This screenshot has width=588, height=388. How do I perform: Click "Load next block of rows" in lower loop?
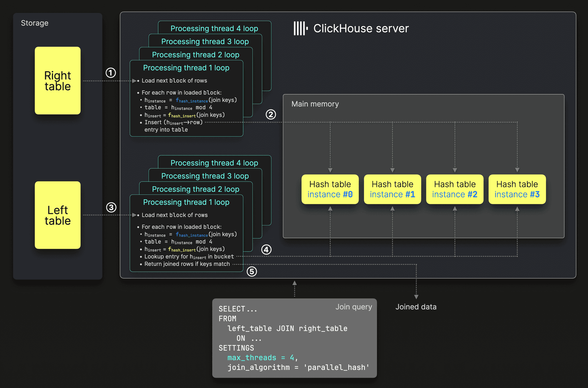click(x=175, y=215)
